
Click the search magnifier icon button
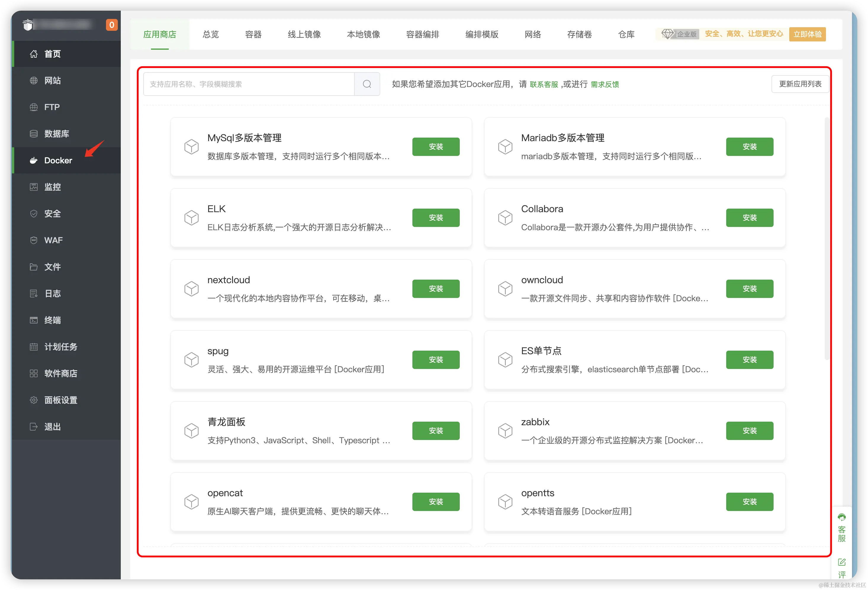pos(367,84)
